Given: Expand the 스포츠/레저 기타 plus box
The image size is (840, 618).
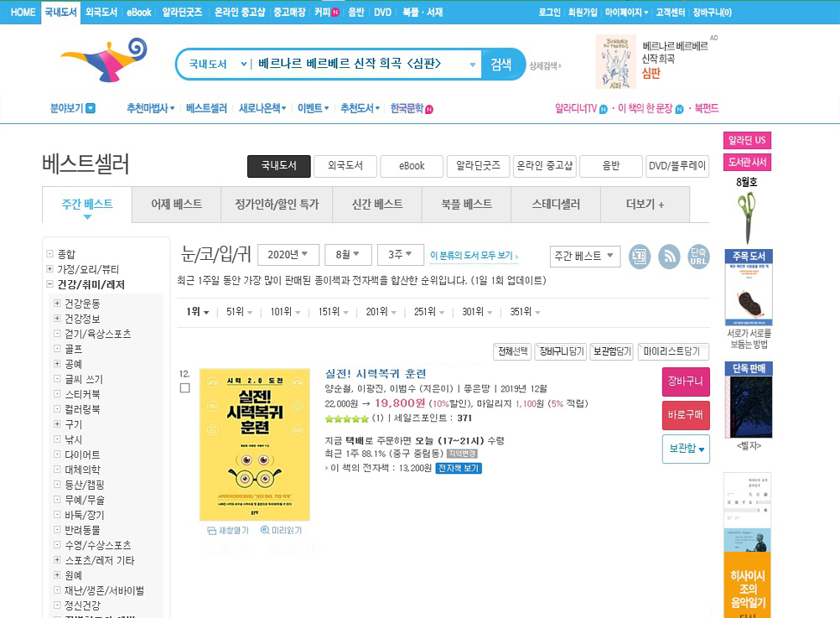Looking at the screenshot, I should coord(57,560).
